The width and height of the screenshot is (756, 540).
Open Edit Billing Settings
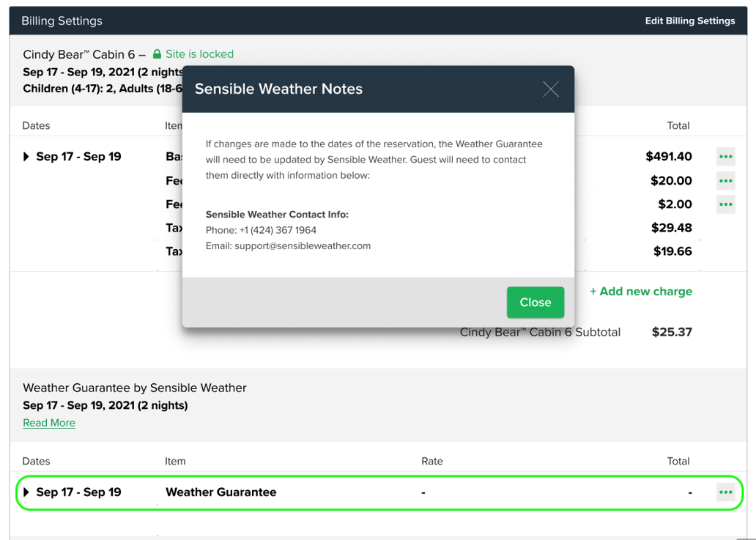(x=689, y=21)
